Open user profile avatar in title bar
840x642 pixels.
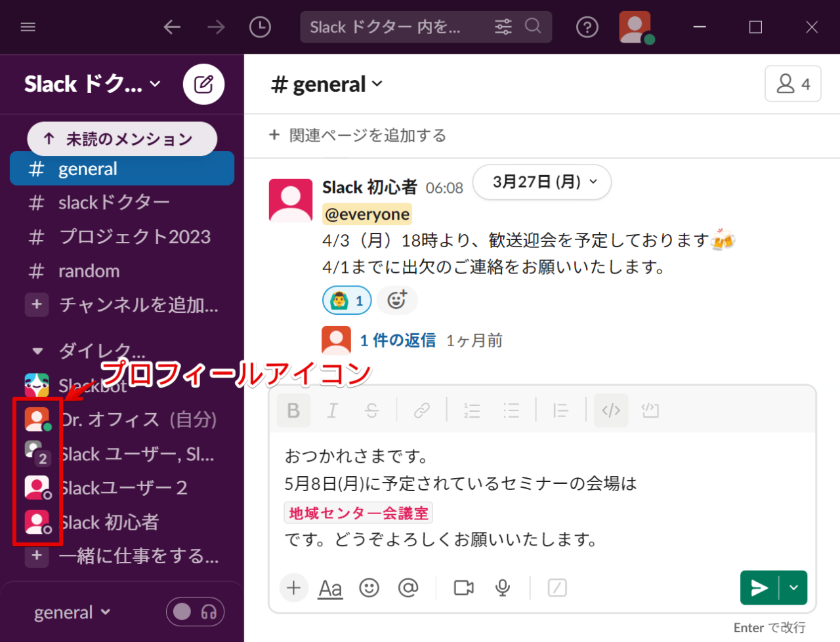pyautogui.click(x=635, y=28)
